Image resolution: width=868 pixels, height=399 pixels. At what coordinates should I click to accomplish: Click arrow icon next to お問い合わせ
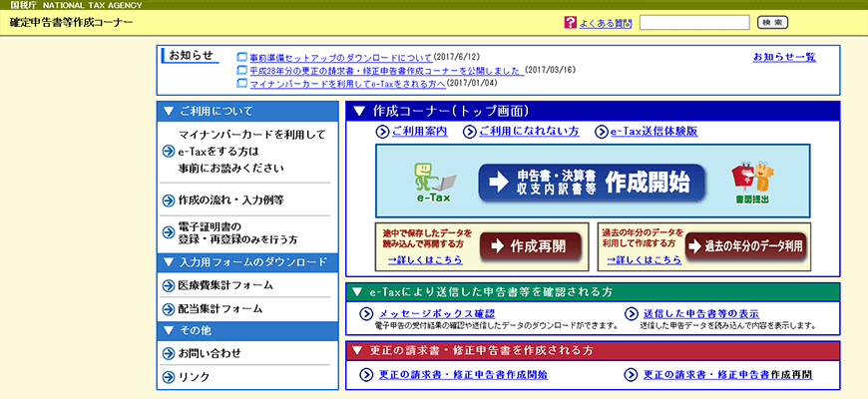[169, 354]
